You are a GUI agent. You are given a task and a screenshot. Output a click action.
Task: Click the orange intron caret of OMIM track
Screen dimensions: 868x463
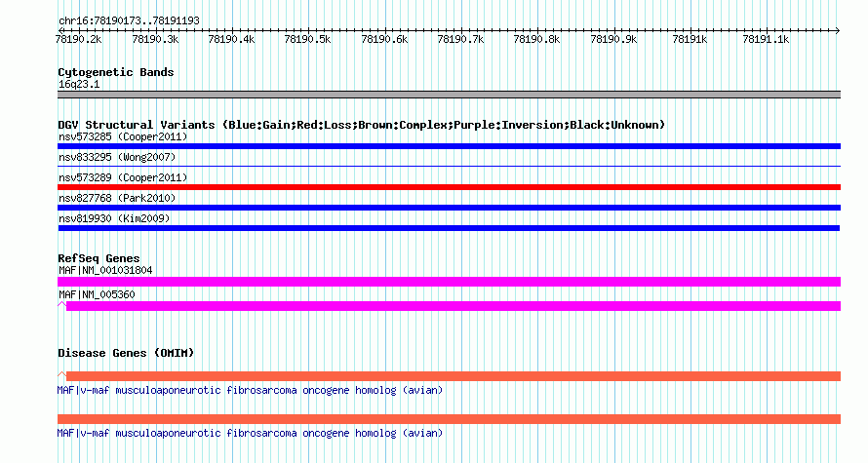point(62,374)
